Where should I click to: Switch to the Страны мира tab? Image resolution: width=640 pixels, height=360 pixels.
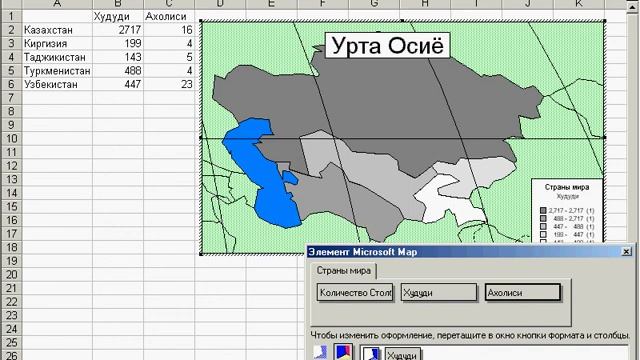[343, 271]
